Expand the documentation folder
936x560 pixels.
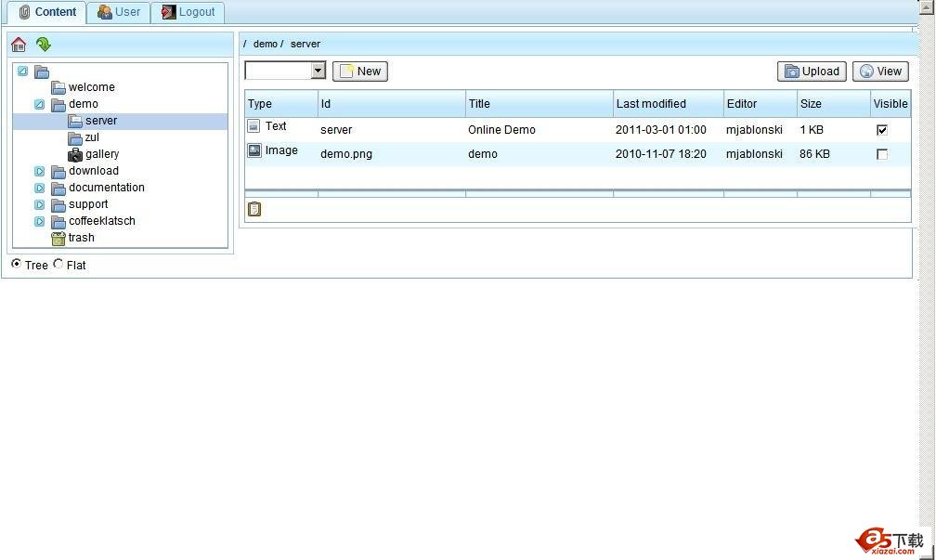coord(39,188)
